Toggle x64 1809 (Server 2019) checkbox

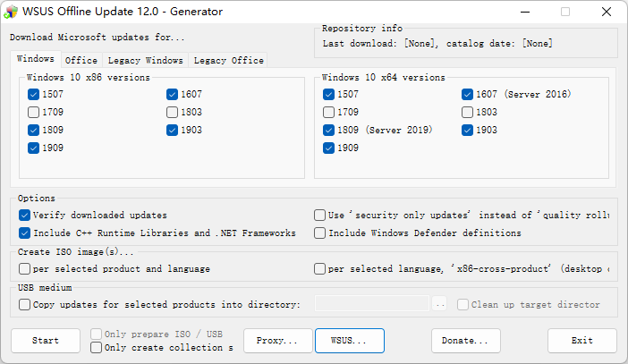tap(328, 131)
